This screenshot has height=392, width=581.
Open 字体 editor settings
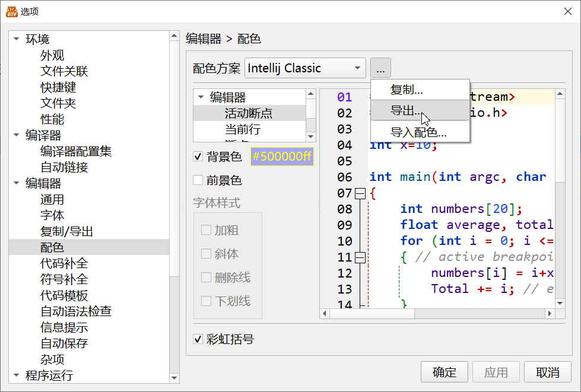(x=52, y=215)
